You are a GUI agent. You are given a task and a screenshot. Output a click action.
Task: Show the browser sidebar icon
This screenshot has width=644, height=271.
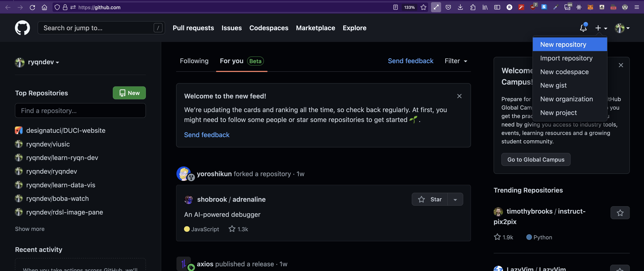click(497, 7)
